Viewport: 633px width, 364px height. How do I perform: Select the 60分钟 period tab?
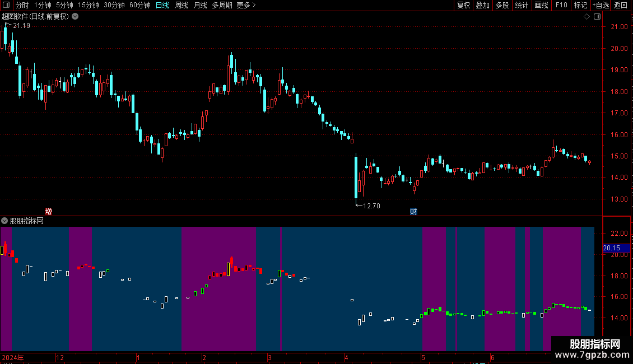(139, 5)
